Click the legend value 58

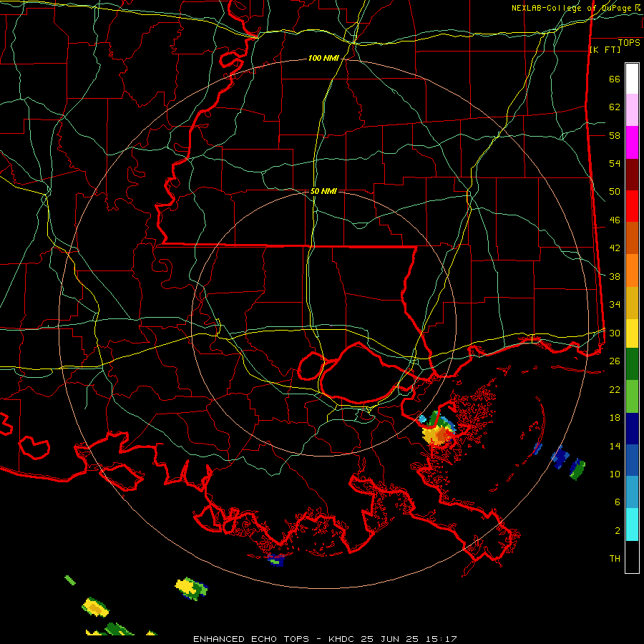[x=615, y=135]
